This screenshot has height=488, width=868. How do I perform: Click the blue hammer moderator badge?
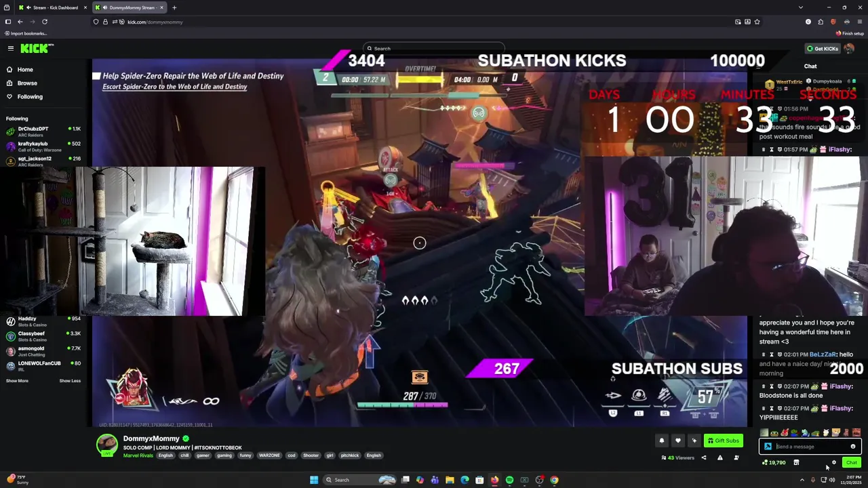tap(768, 447)
